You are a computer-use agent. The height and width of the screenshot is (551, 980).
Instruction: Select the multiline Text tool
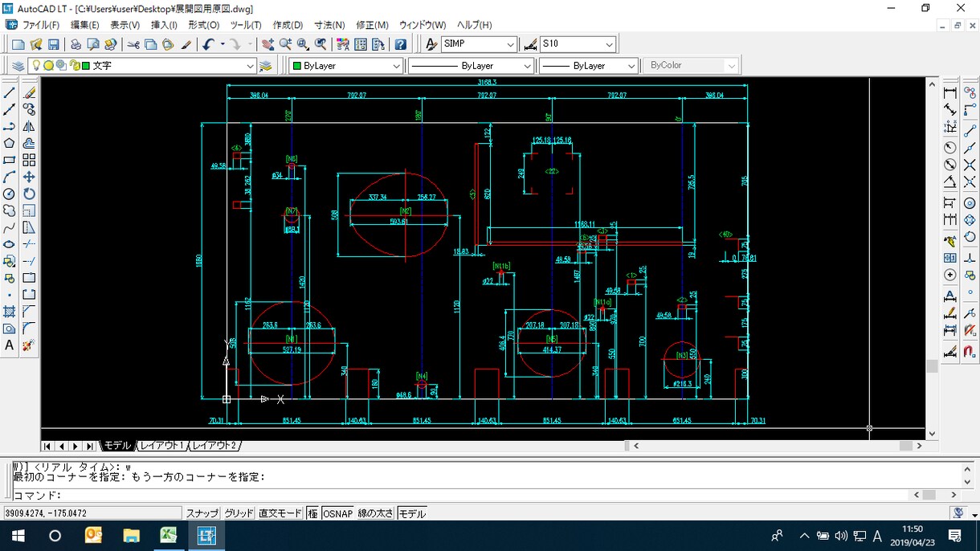pos(10,345)
